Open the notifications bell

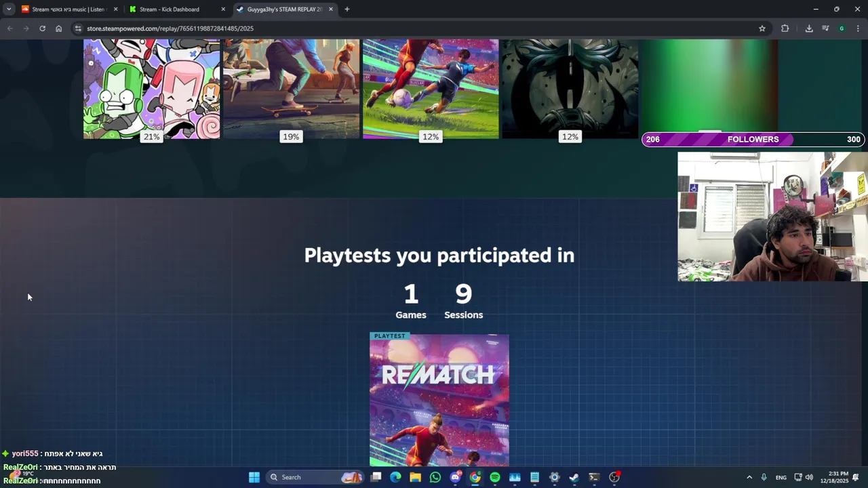pos(856,477)
